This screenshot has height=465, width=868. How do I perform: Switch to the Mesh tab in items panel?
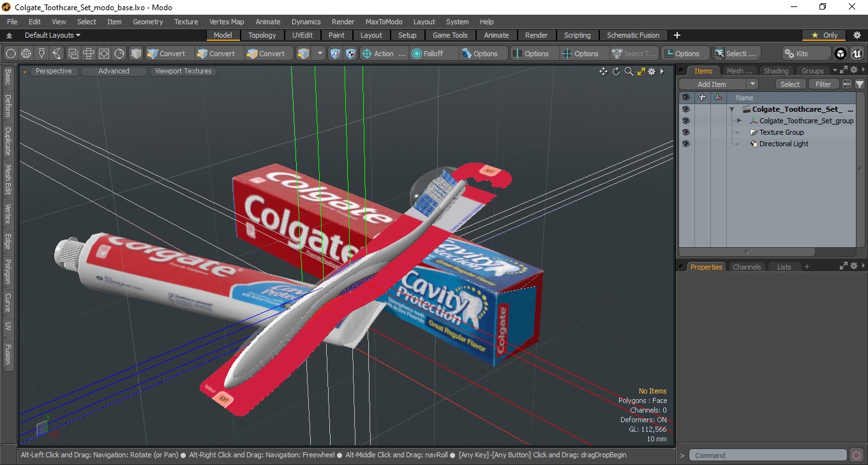[739, 71]
